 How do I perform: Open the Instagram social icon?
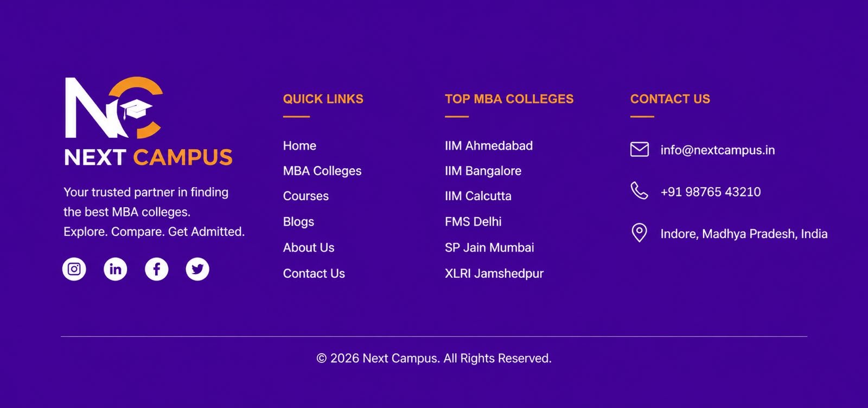[74, 269]
